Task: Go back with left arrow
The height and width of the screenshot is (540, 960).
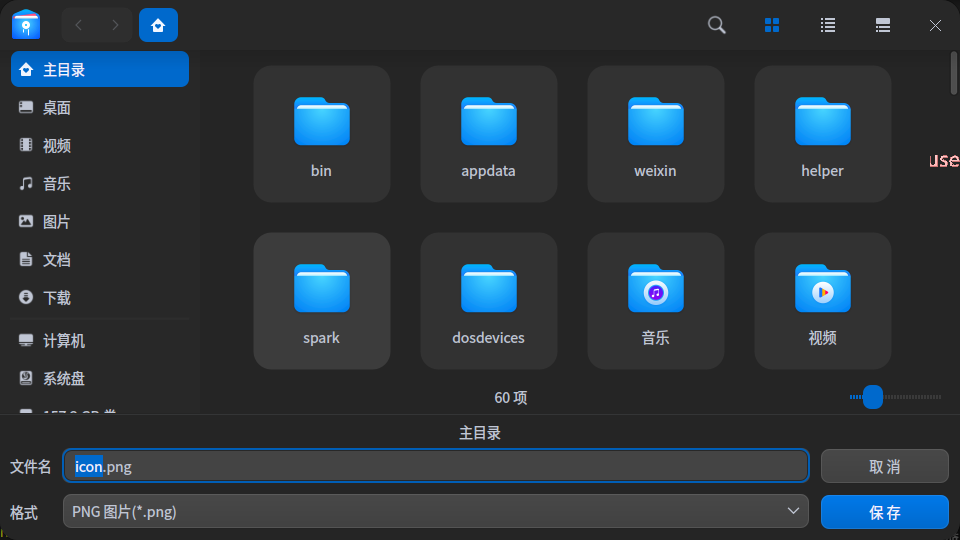Action: click(79, 25)
